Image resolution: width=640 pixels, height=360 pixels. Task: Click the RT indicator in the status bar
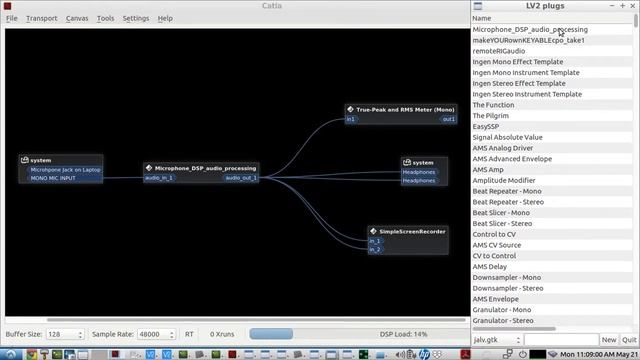pos(189,334)
